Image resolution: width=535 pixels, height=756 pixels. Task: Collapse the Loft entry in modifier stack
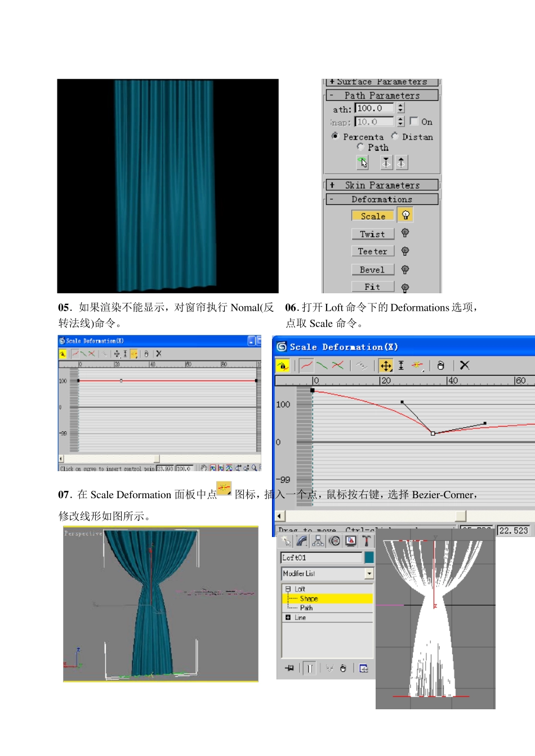(288, 589)
